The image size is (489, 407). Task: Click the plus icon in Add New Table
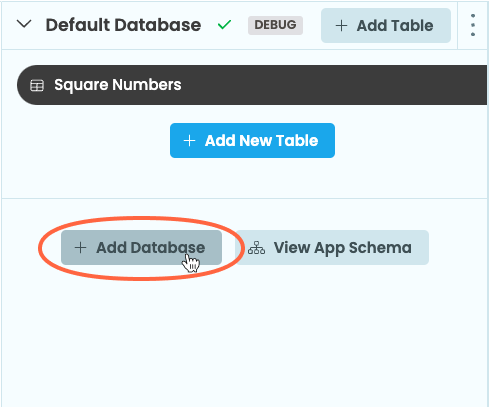(x=189, y=141)
